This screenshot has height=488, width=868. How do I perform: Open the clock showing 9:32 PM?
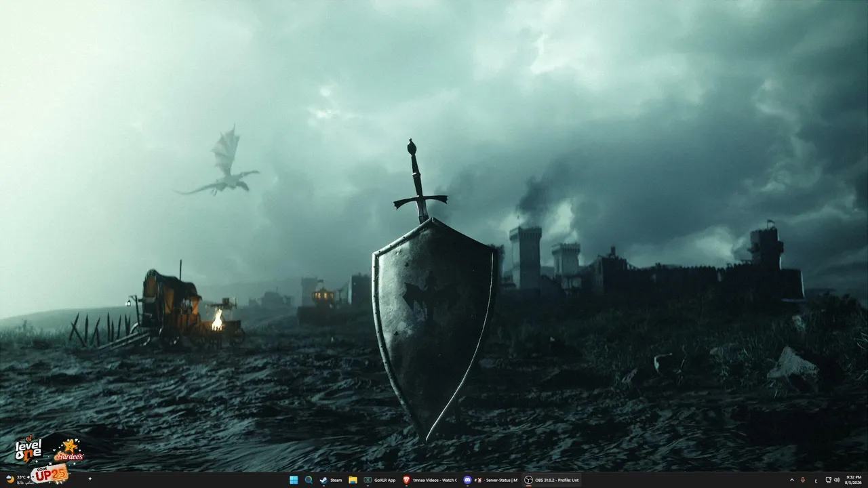pyautogui.click(x=854, y=480)
